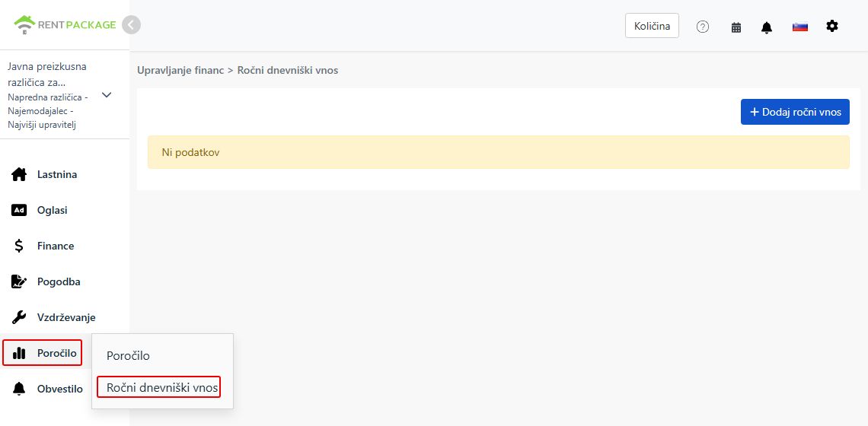Open the Pogodba sidebar menu

pos(46,281)
